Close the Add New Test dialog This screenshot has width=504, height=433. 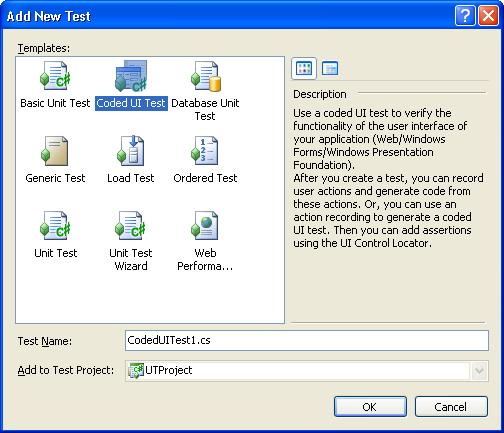[488, 15]
